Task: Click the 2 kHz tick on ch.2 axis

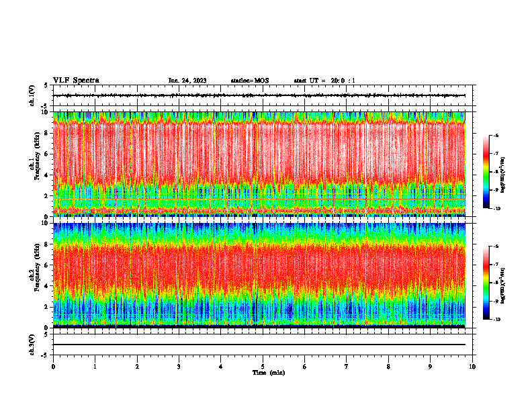Action: [47, 307]
